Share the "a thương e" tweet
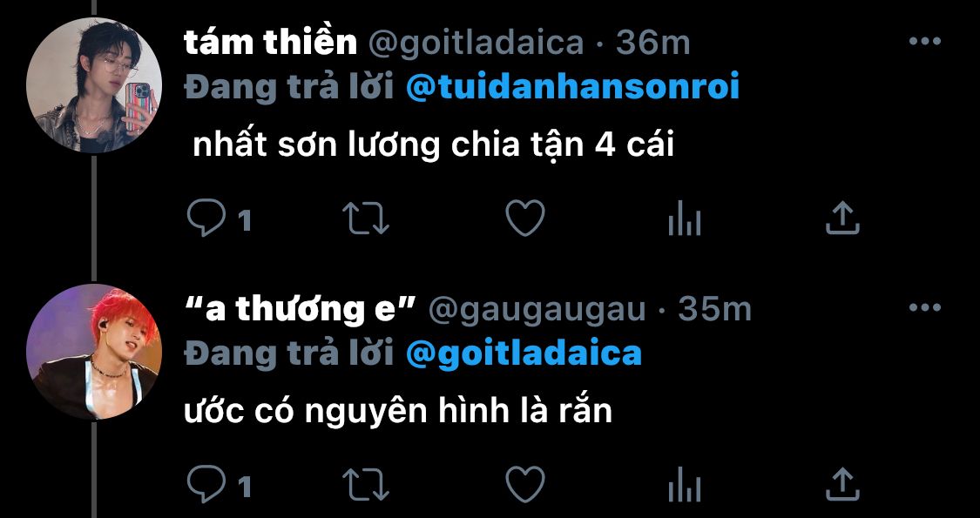Image resolution: width=980 pixels, height=518 pixels. (x=842, y=484)
